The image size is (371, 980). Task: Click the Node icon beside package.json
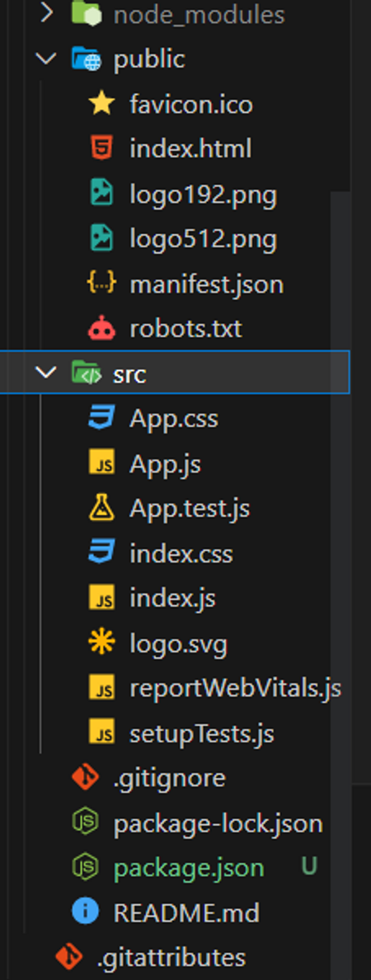point(86,868)
